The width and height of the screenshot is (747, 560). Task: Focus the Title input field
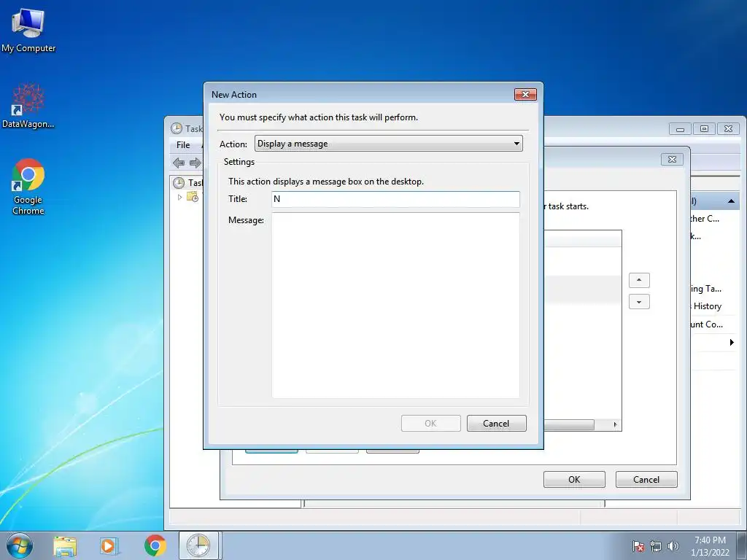[395, 199]
